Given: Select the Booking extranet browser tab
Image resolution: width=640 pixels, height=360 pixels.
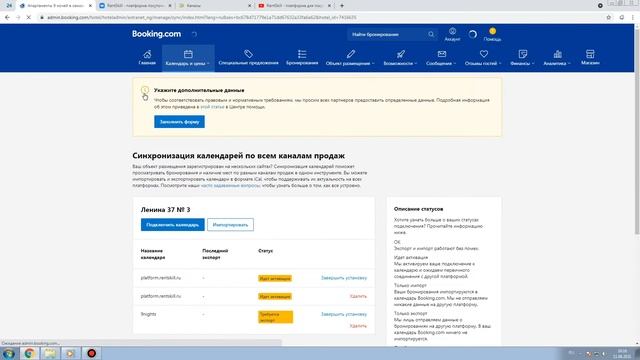Looking at the screenshot, I should click(x=55, y=6).
